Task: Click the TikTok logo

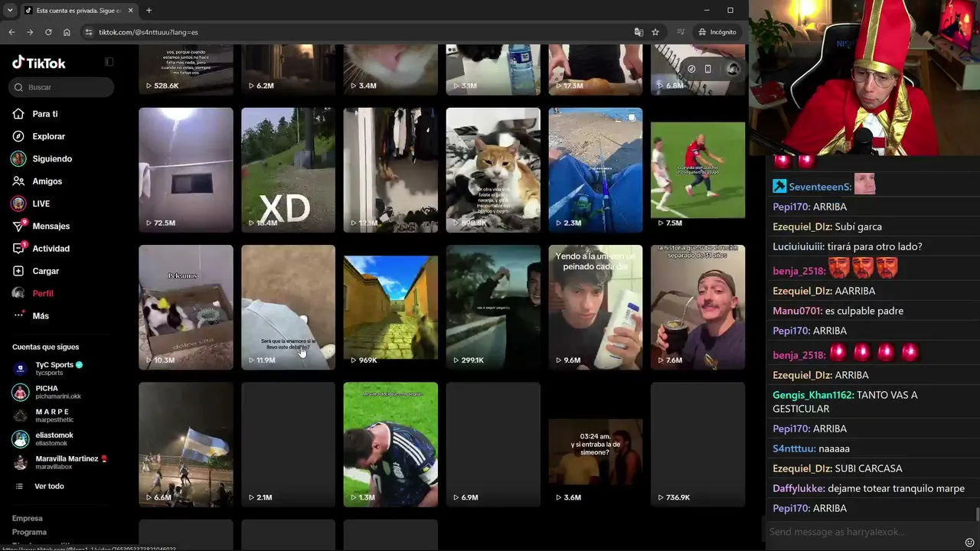Action: [x=39, y=63]
